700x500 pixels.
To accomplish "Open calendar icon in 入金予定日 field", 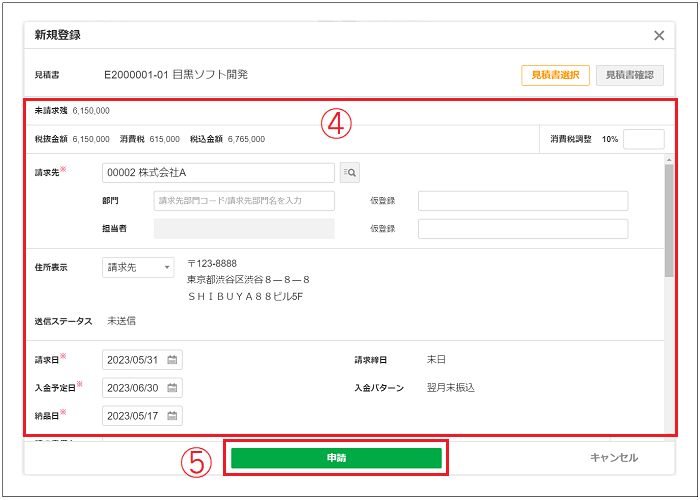I will (x=172, y=388).
